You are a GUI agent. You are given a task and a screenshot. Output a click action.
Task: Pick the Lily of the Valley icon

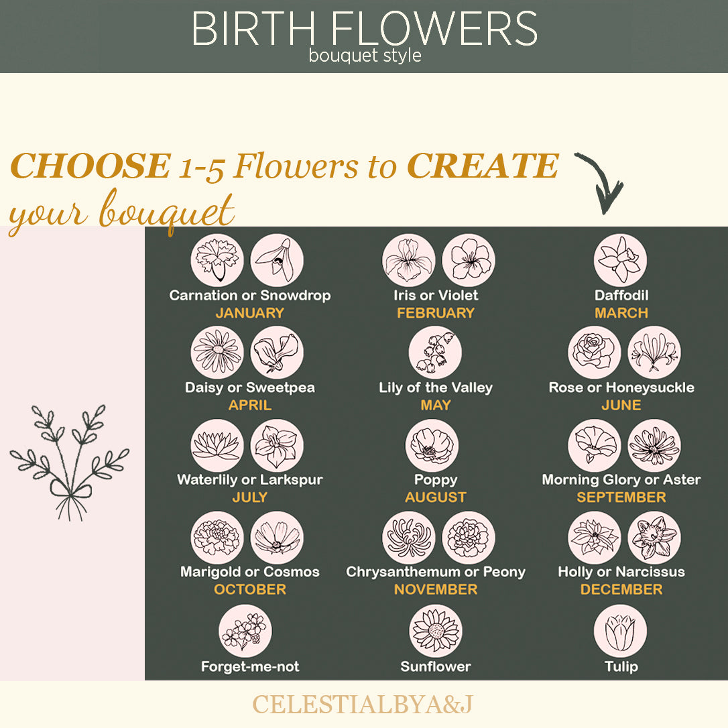[435, 353]
